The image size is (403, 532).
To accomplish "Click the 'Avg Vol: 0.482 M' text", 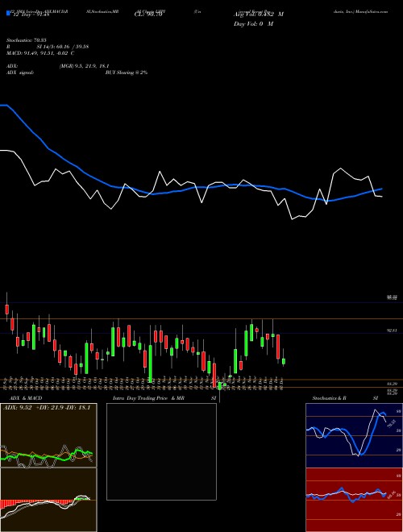I will coord(259,15).
